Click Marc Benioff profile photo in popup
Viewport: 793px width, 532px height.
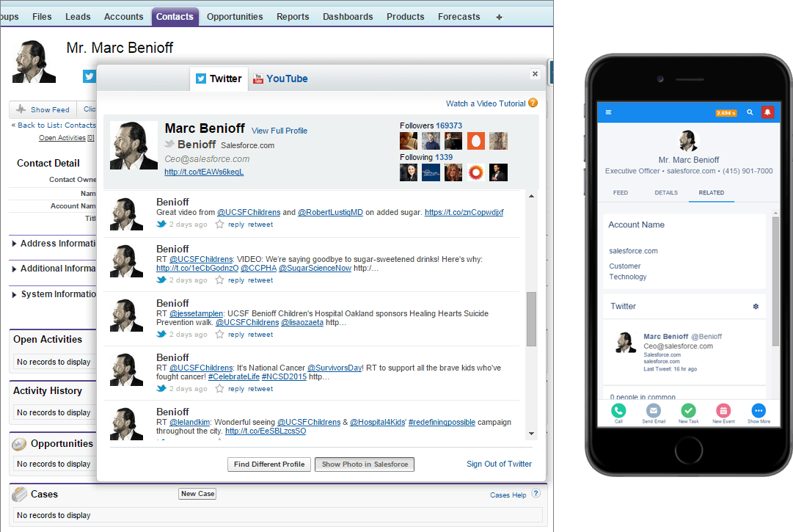(134, 145)
